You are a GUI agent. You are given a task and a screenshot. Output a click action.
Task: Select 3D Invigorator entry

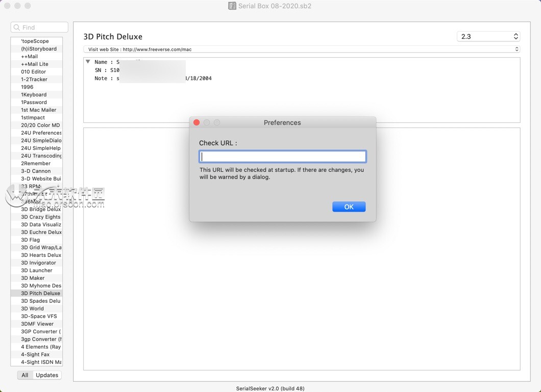tap(37, 263)
